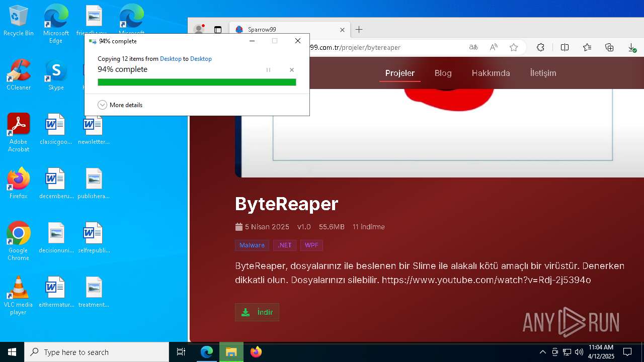
Task: Switch to Edge on the taskbar
Action: (207, 352)
